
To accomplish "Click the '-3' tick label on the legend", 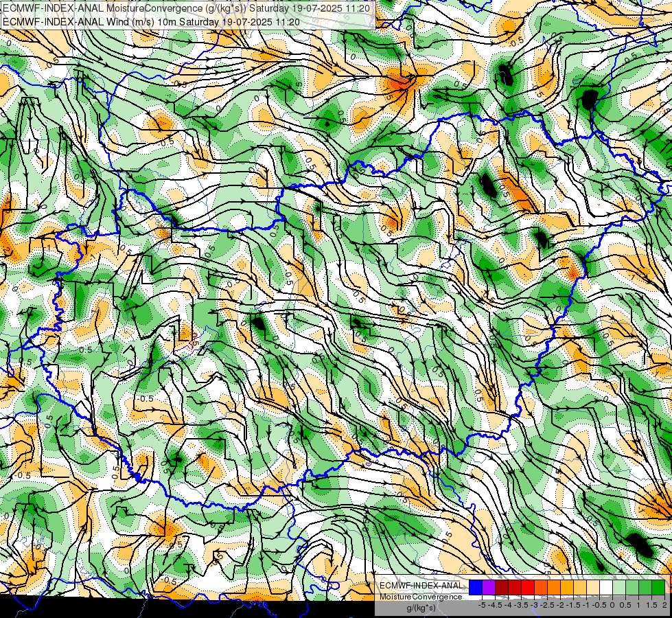I will pyautogui.click(x=534, y=605).
